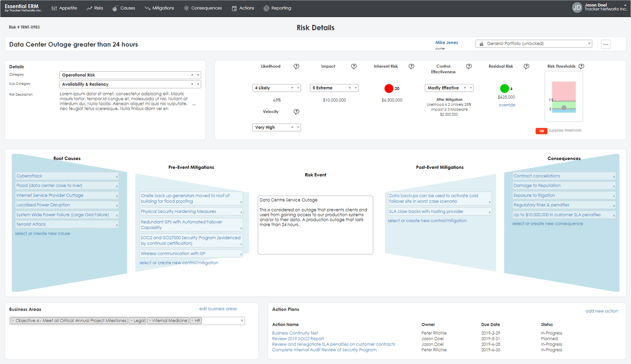Select the Risks icon in the top navigation
Screen dimensions: 631x364
tap(89, 8)
